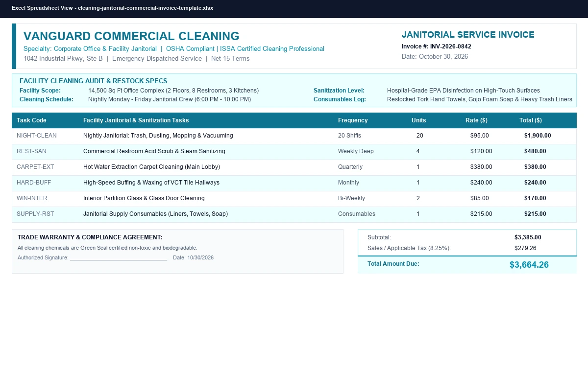Select High-Speed Buffing & Waxing description
588x372 pixels.
pyautogui.click(x=151, y=183)
